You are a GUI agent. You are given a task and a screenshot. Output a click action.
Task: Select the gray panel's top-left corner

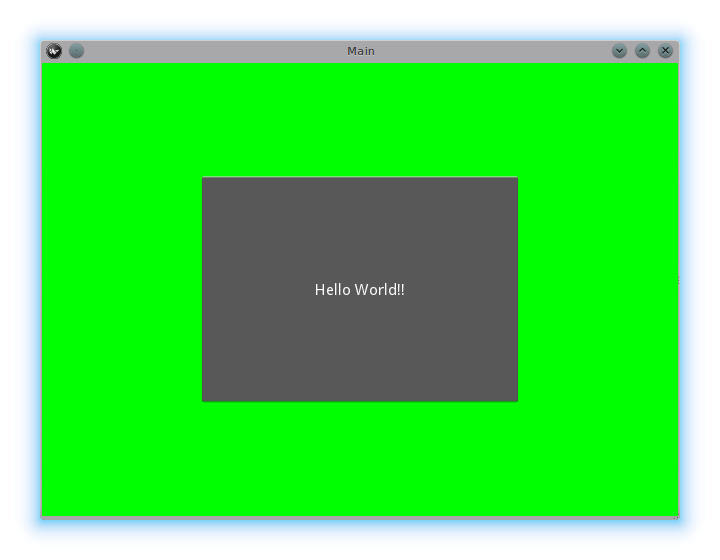click(x=204, y=179)
